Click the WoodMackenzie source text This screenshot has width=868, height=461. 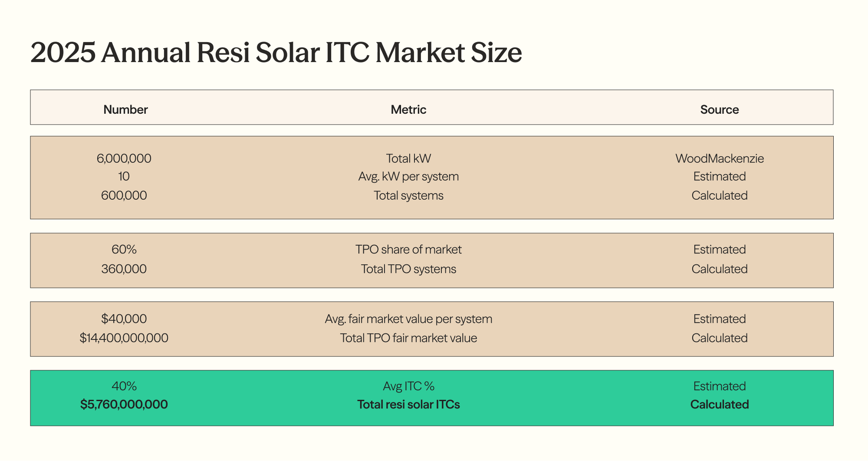click(719, 158)
